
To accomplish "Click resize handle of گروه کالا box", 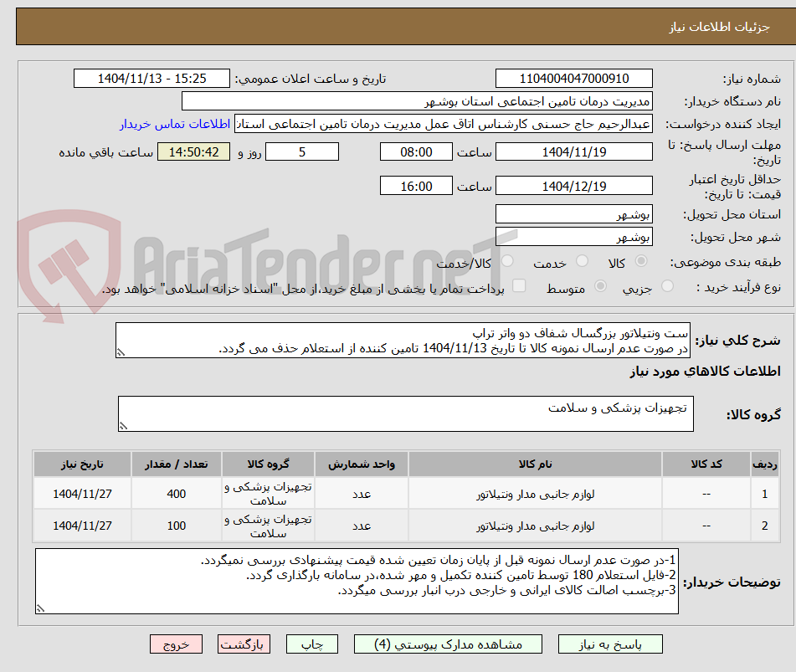I will (123, 426).
